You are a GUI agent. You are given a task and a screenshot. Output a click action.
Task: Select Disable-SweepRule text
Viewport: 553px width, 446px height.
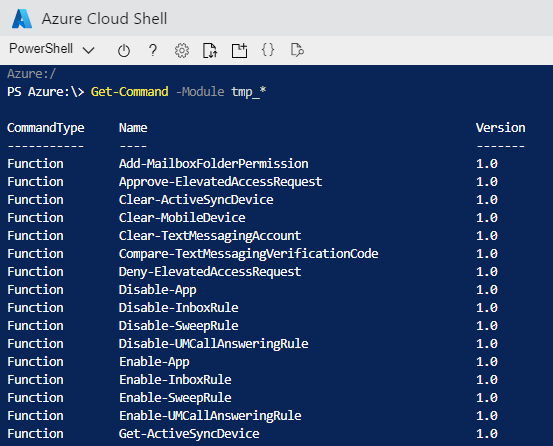point(178,326)
